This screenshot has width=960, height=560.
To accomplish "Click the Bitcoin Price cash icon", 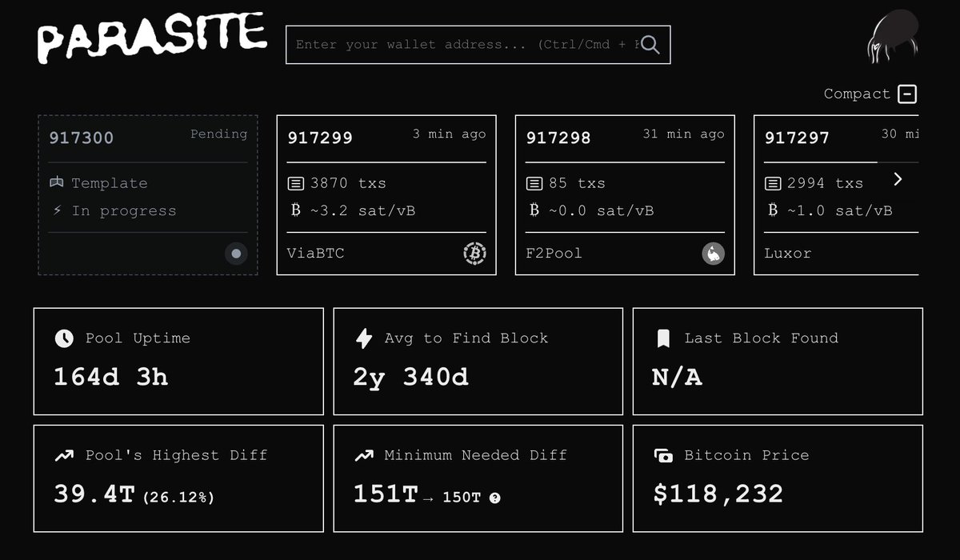I will coord(663,456).
